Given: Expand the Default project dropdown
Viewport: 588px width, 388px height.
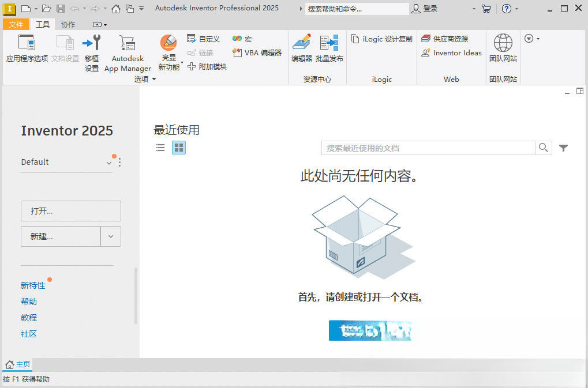Looking at the screenshot, I should tap(108, 163).
